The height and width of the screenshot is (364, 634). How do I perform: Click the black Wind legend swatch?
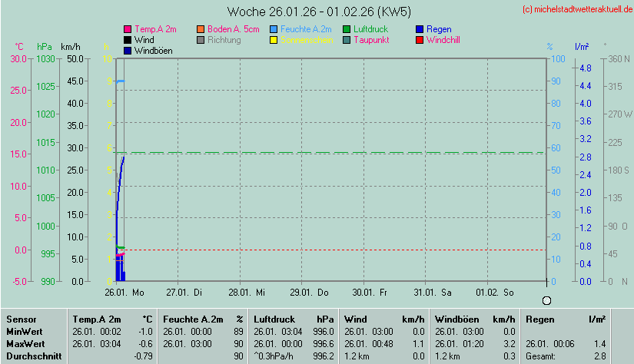(128, 40)
